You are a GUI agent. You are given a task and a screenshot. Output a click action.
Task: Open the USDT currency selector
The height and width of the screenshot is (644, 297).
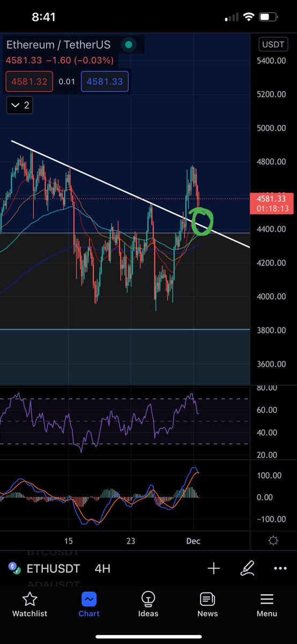[273, 45]
